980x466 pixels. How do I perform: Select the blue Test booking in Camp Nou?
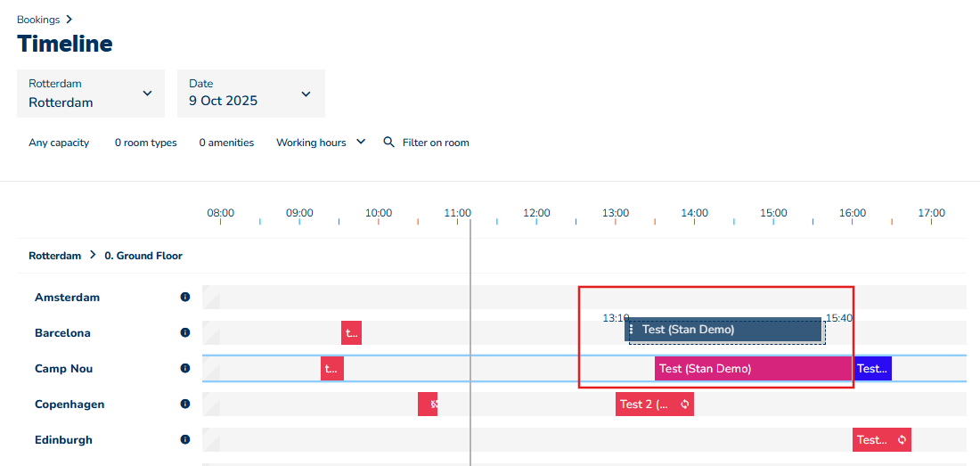tap(873, 368)
